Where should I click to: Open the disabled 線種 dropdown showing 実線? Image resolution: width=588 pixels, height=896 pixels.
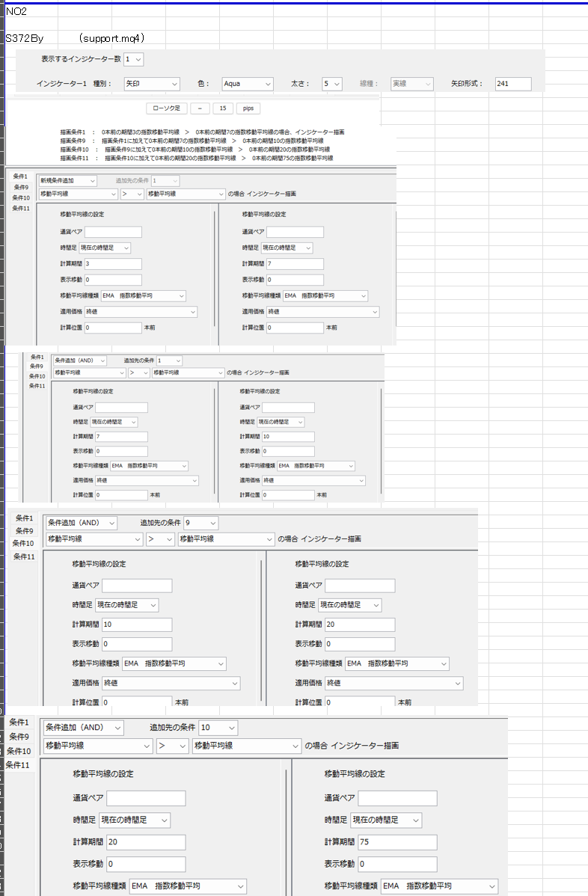coord(411,85)
